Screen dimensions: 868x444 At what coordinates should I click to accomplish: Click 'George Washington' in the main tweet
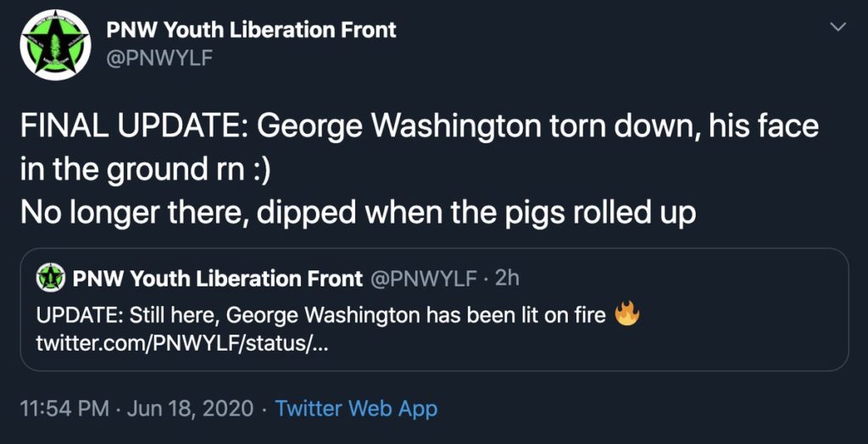click(x=398, y=129)
